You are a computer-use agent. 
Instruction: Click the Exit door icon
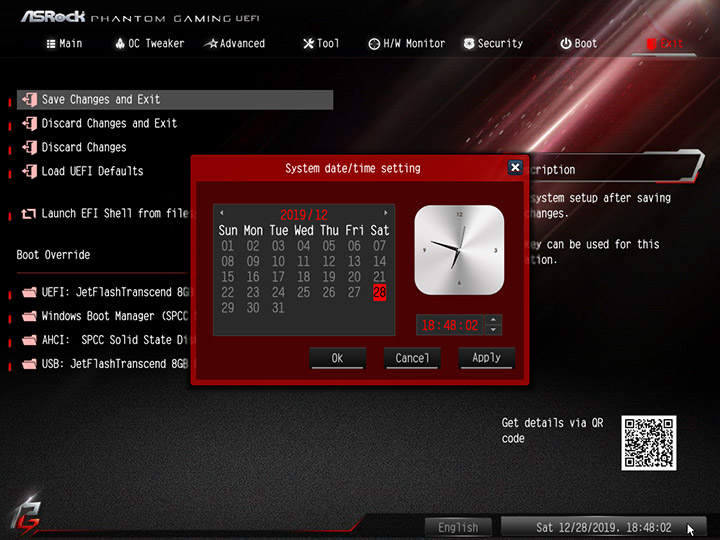[651, 44]
